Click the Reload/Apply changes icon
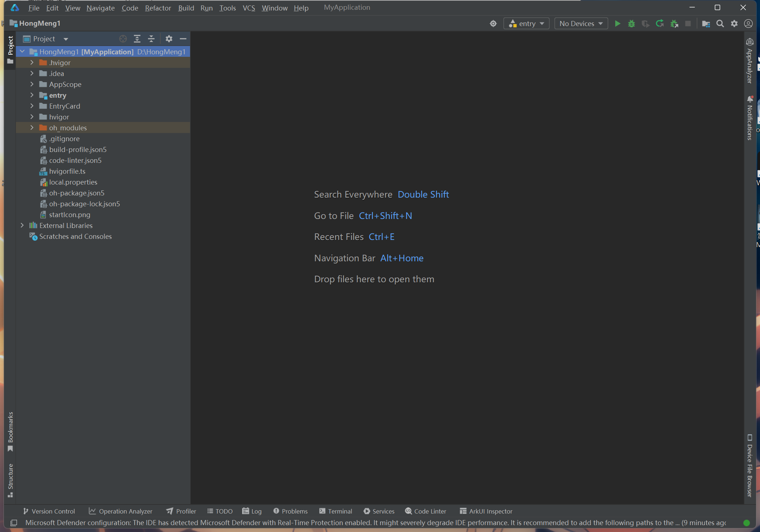760x532 pixels. tap(660, 24)
